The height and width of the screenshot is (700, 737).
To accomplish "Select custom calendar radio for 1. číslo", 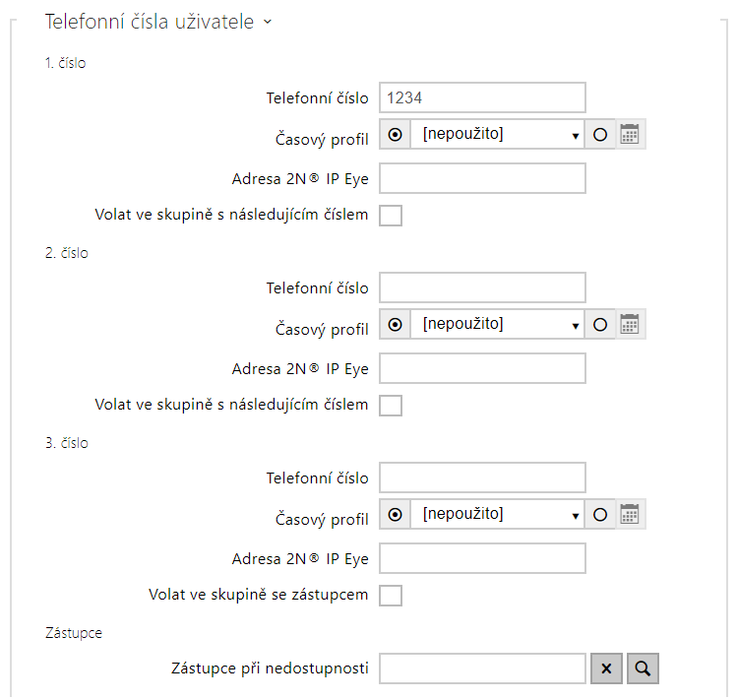I will [600, 135].
